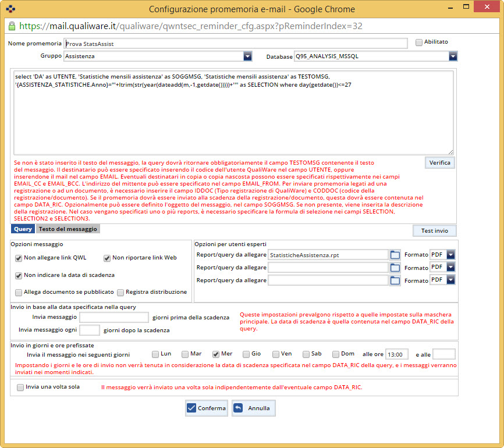Cancel with the Annulla button
504x448 pixels.
pos(253,408)
